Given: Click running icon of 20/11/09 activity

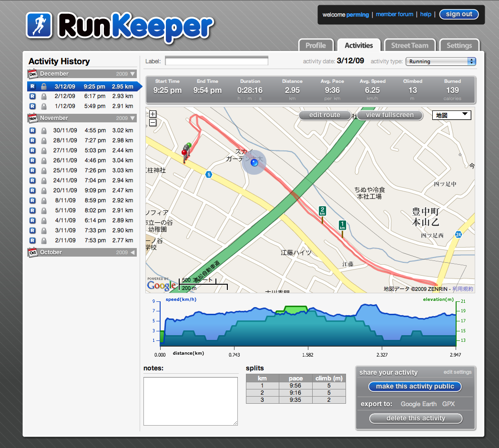Looking at the screenshot, I should pos(32,190).
